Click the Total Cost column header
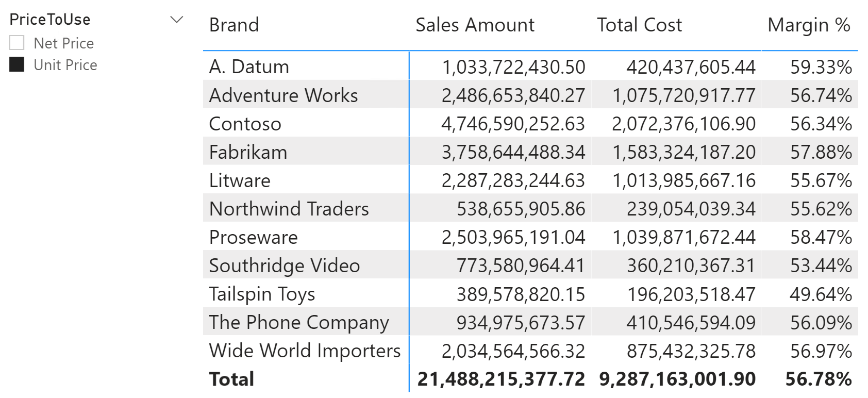This screenshot has height=398, width=868. pos(639,25)
